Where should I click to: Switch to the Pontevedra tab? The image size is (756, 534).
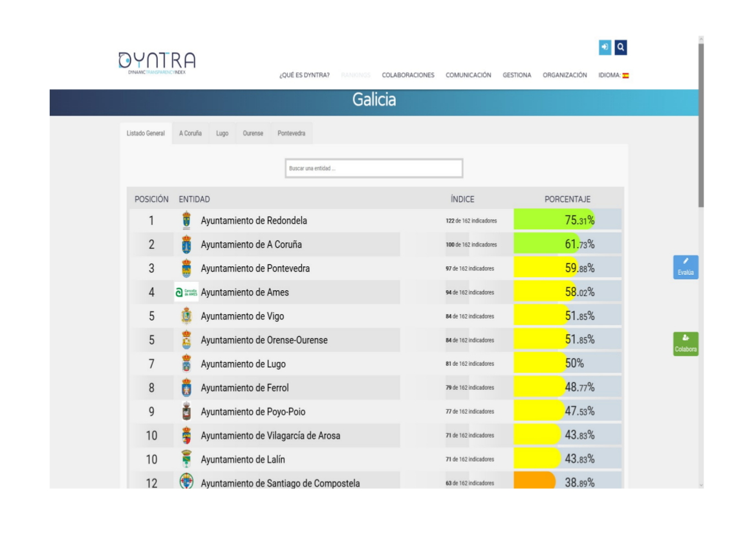pos(291,133)
